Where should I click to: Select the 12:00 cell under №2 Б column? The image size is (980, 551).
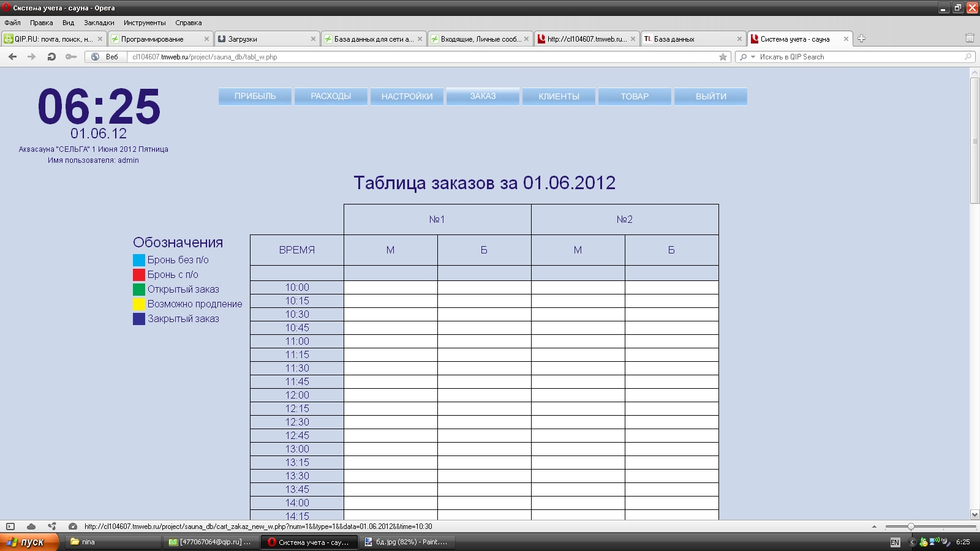(x=672, y=395)
